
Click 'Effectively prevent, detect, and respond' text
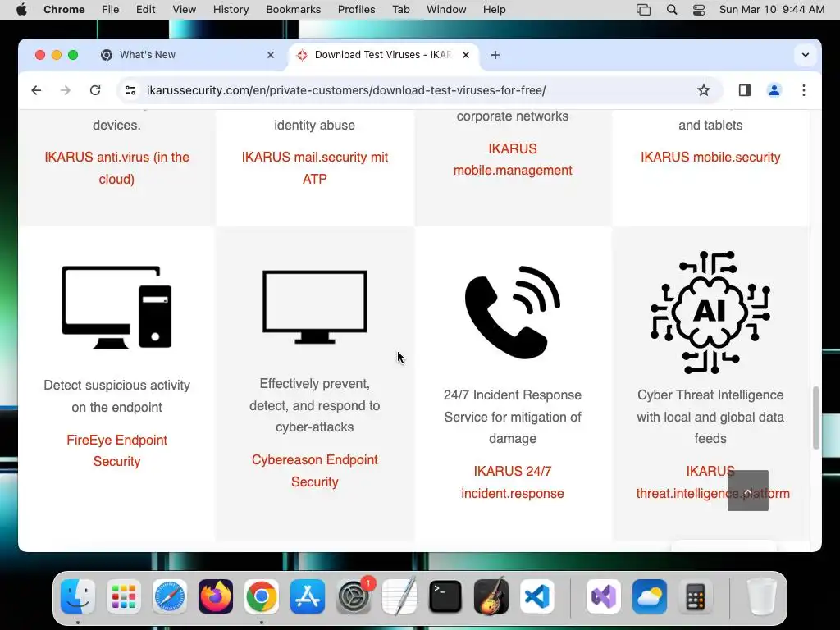[315, 405]
